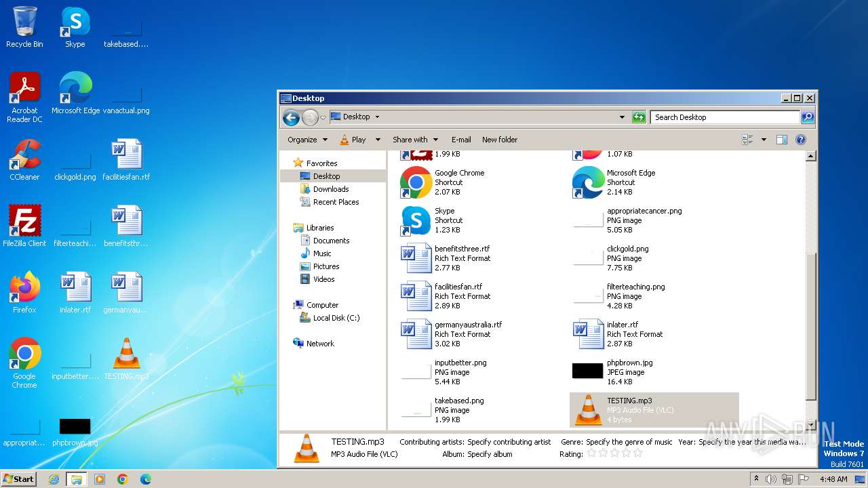This screenshot has width=868, height=488.
Task: Select benefitsthr... rtf icon on desktop
Action: [126, 226]
